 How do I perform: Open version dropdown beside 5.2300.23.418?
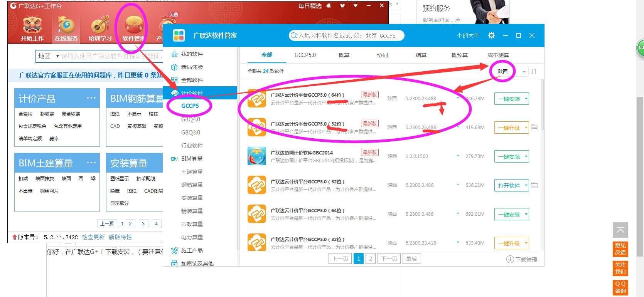[x=458, y=243]
